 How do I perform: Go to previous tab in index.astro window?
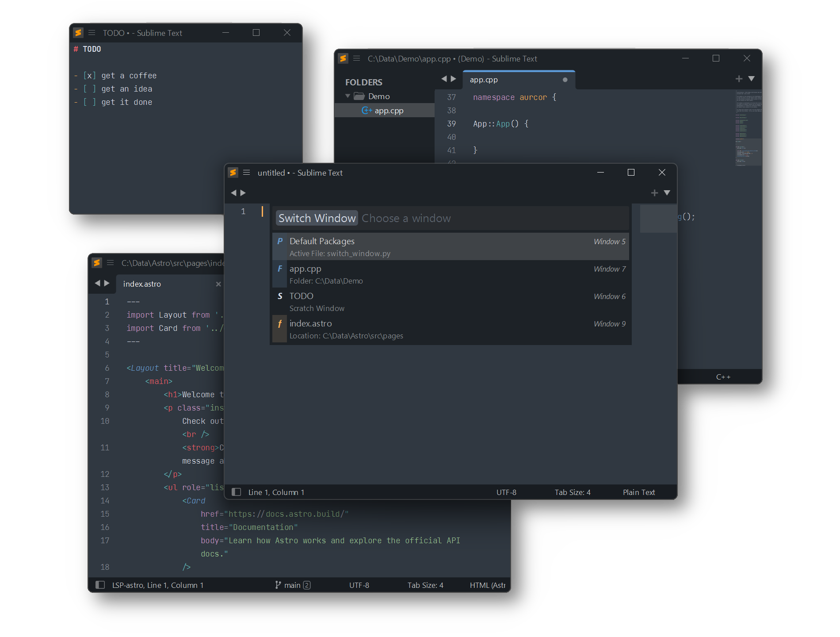pos(97,283)
